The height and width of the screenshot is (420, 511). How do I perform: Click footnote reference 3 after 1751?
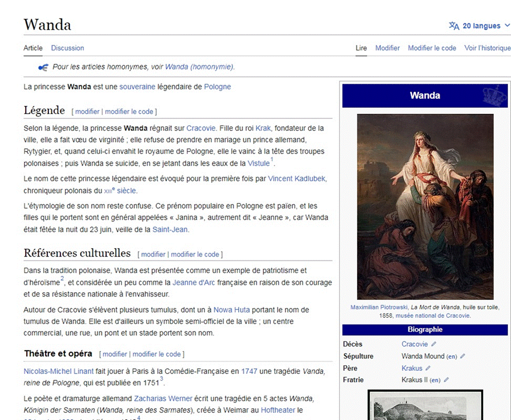tap(162, 379)
